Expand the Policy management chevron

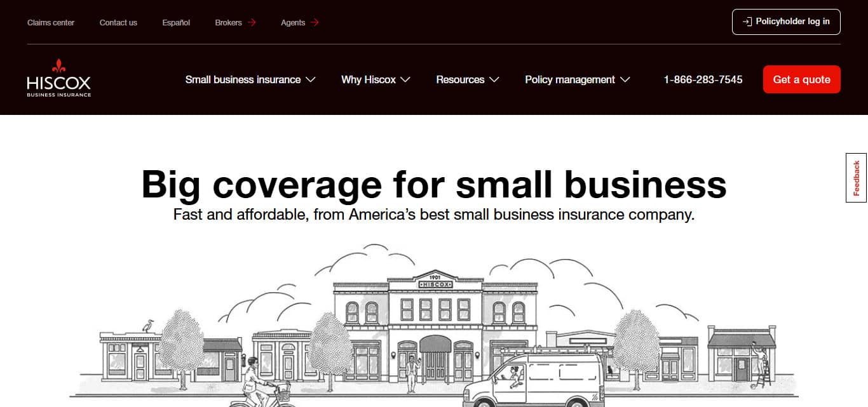click(x=625, y=80)
